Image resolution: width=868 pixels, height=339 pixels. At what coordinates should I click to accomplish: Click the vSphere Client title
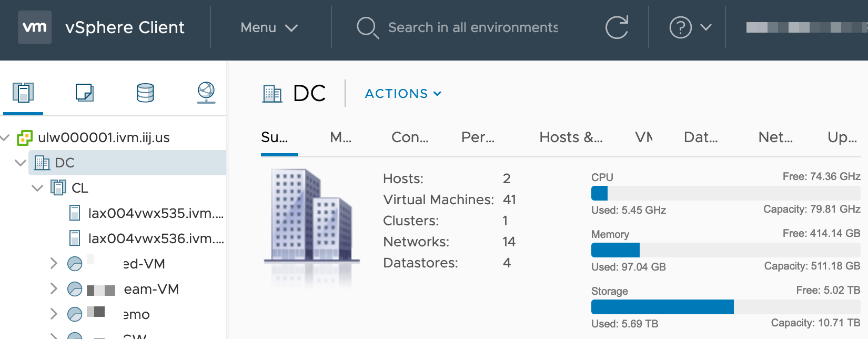[125, 27]
